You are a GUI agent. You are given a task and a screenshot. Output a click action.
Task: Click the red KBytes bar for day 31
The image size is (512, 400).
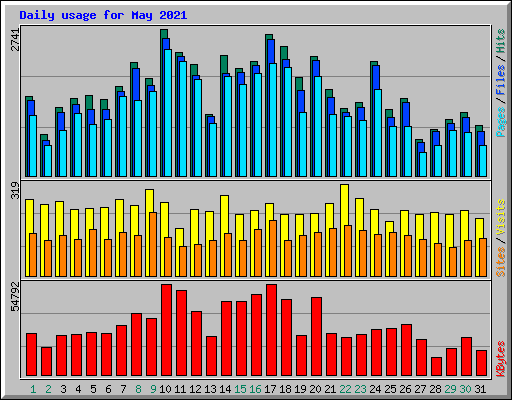(481, 363)
